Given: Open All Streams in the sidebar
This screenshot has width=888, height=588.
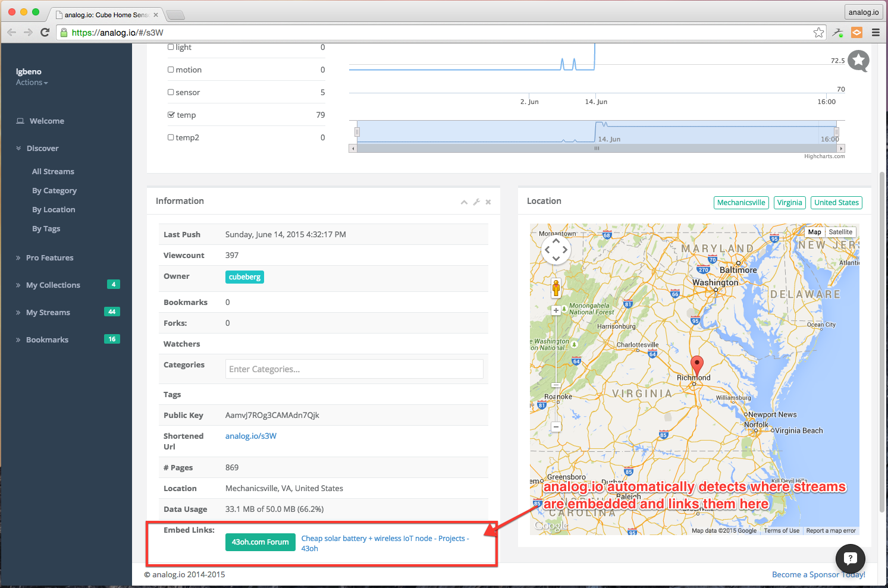Looking at the screenshot, I should coord(53,171).
